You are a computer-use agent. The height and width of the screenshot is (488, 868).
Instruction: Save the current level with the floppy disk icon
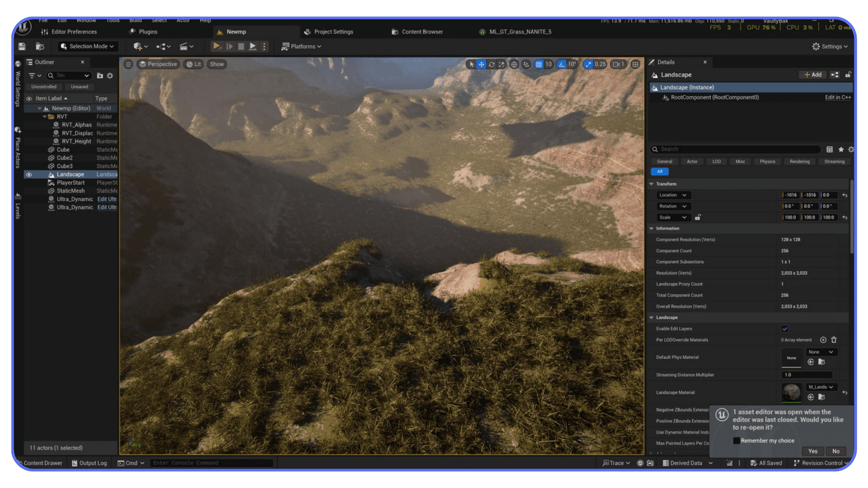[x=22, y=46]
